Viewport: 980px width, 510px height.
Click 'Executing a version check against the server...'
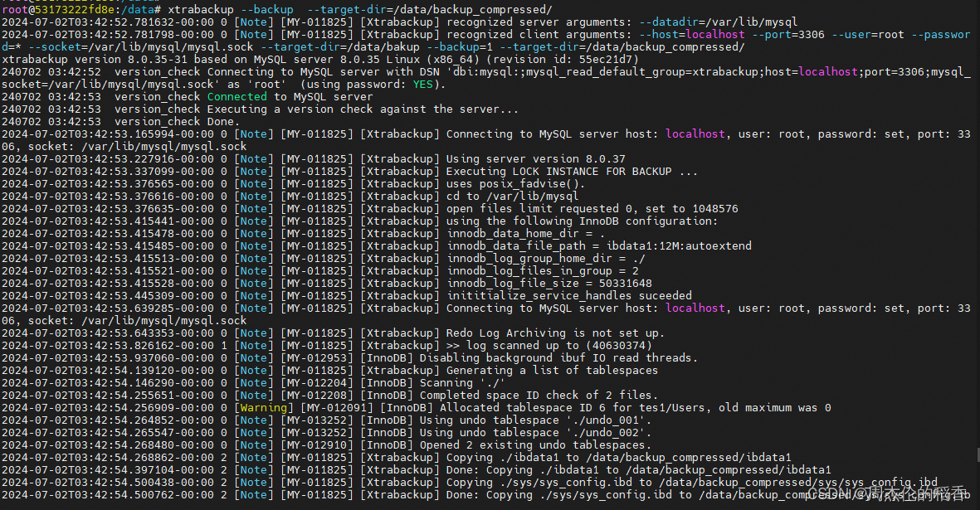[x=363, y=109]
